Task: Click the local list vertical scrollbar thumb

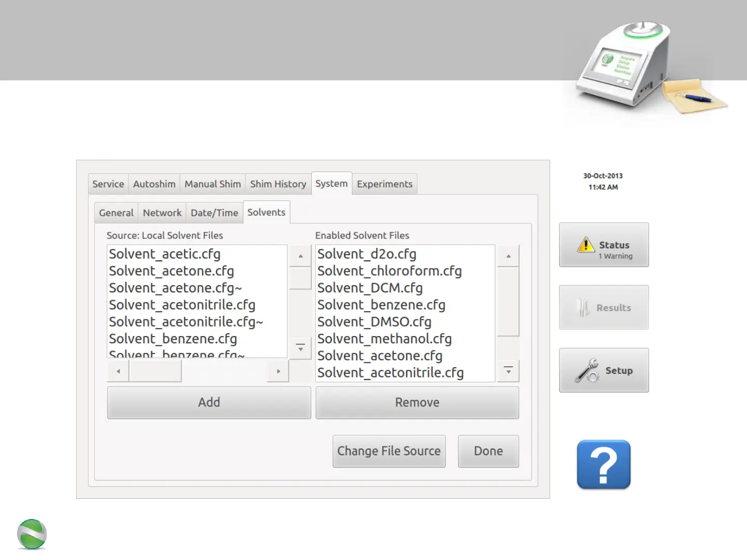Action: 300,278
